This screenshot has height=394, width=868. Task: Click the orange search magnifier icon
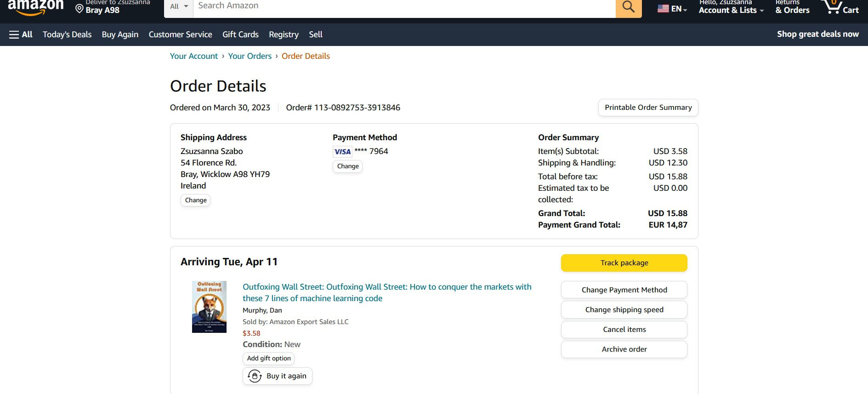coord(628,7)
